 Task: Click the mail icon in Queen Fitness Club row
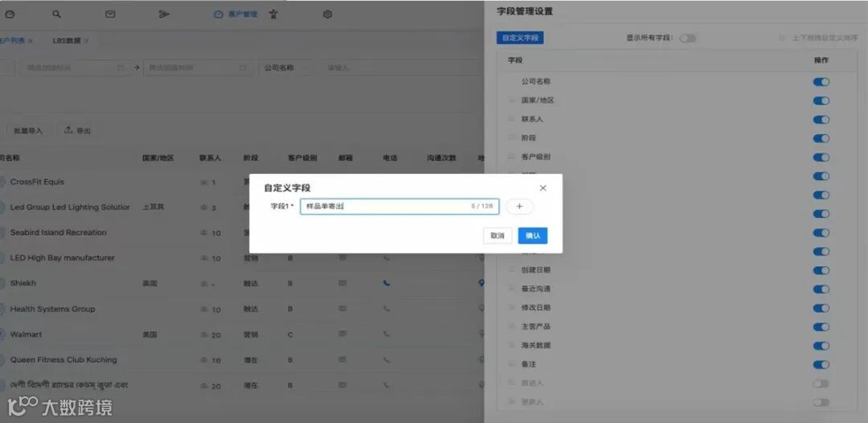[x=342, y=359]
